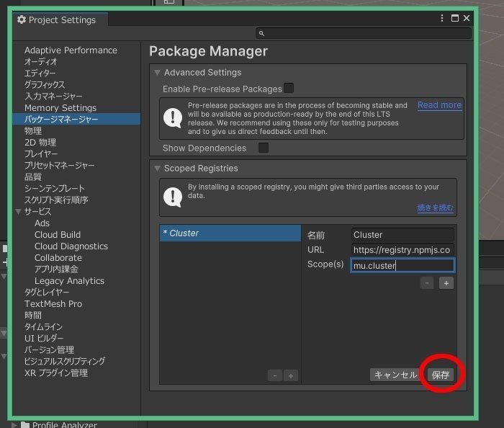Viewport: 504px width, 428px height.
Task: Collapse the Advanced Settings section
Action: 157,73
